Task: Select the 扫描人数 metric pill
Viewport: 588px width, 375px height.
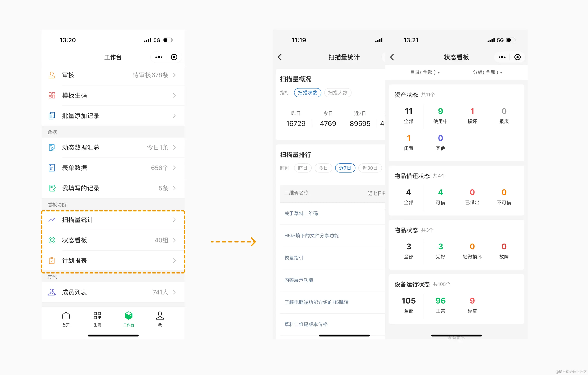Action: click(x=338, y=93)
